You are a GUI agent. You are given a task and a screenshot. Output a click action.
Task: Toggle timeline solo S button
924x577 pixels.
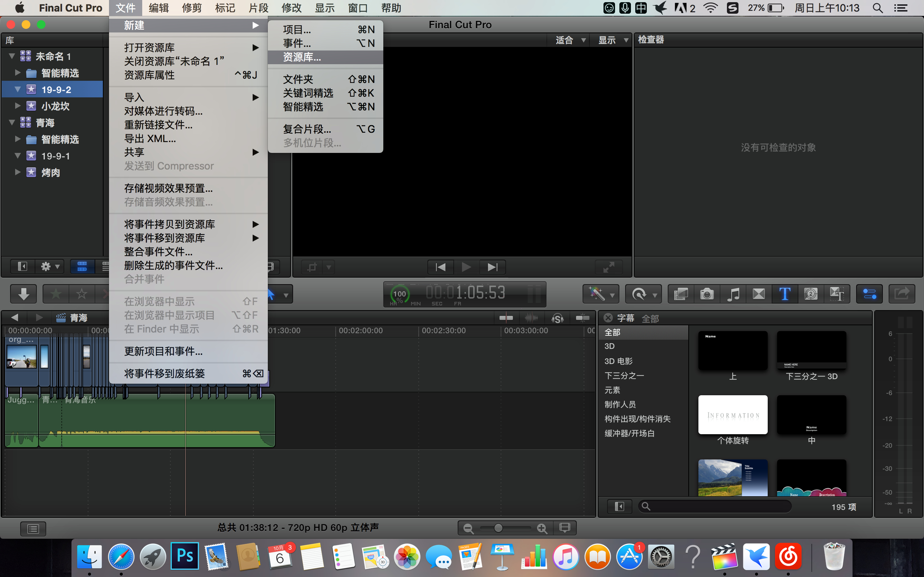coord(557,318)
